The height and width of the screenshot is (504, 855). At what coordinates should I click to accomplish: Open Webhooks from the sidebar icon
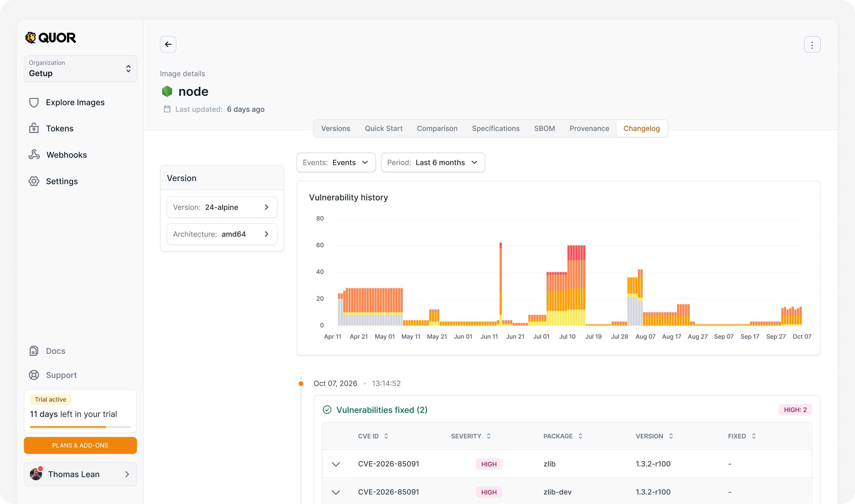click(34, 155)
